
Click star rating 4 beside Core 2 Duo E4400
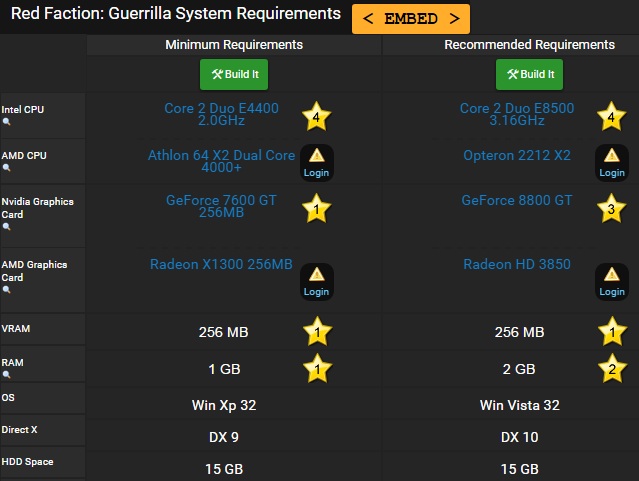[x=316, y=117]
